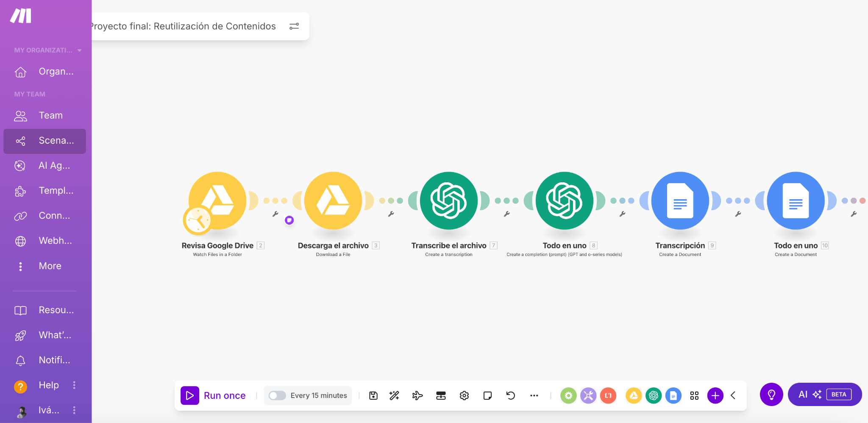Open the Help options three-dot menu
This screenshot has width=868, height=423.
pyautogui.click(x=74, y=385)
